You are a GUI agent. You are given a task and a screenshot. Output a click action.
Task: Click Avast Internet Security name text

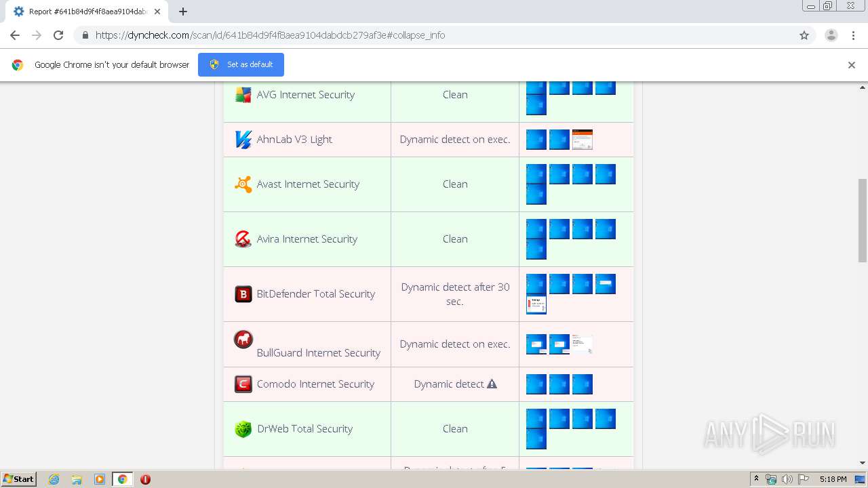tap(308, 184)
